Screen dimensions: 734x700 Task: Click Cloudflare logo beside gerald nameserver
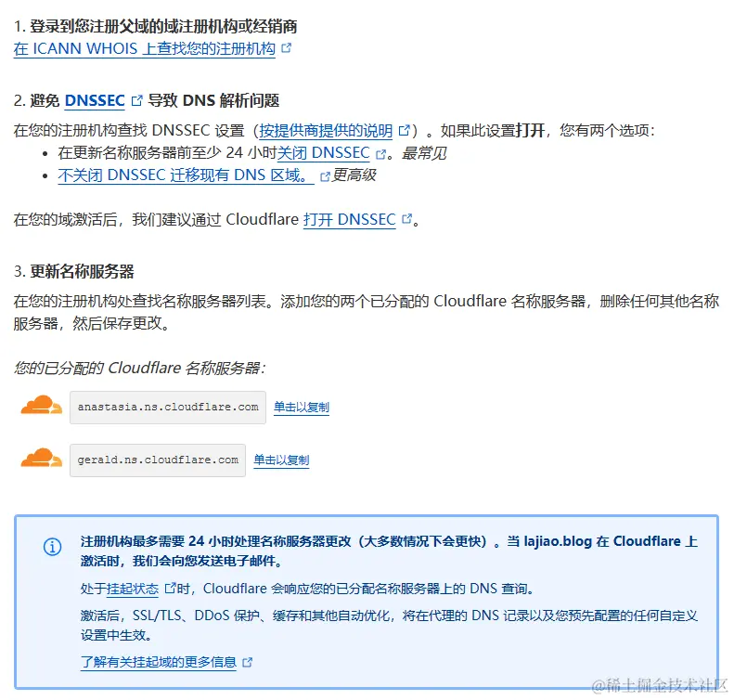coord(41,459)
